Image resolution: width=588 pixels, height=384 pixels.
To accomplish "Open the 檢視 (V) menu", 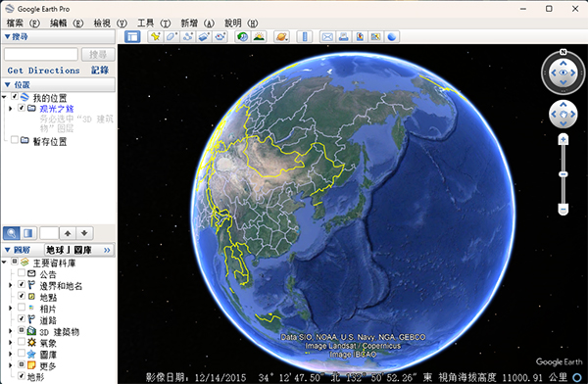I will pyautogui.click(x=111, y=24).
